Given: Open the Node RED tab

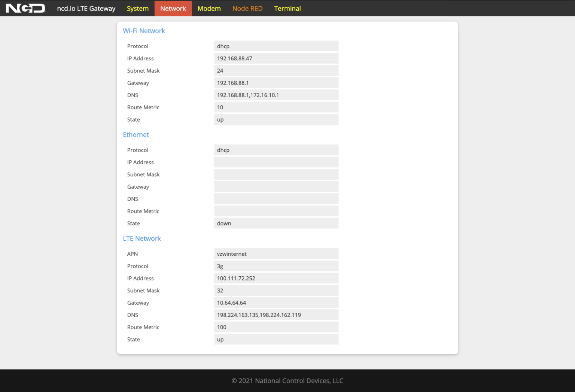Looking at the screenshot, I should pyautogui.click(x=247, y=8).
